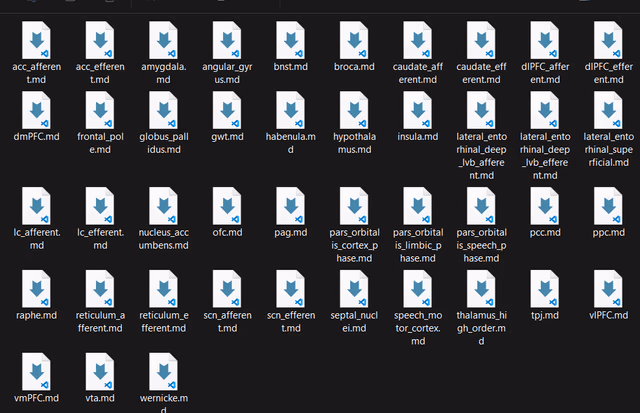The width and height of the screenshot is (640, 413).
Task: Click the 'tpj.md' file name label
Action: coord(545,315)
